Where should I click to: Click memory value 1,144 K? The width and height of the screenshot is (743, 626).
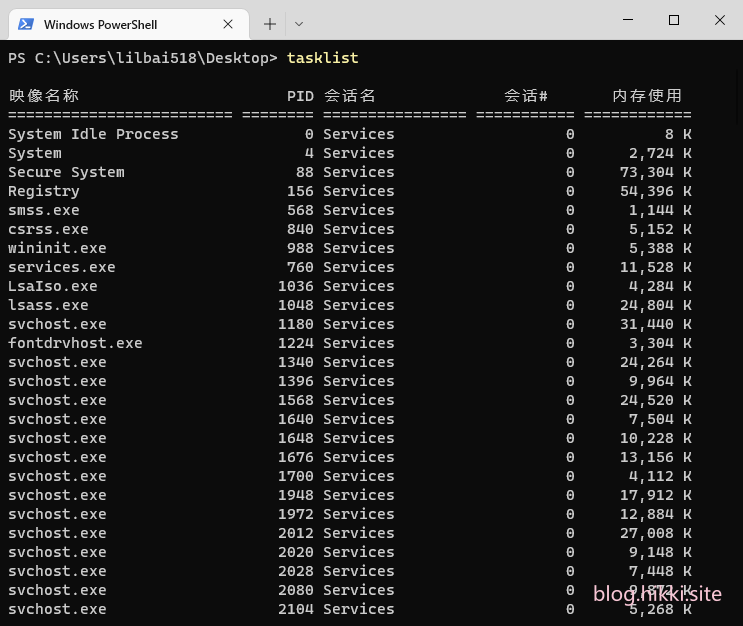[x=660, y=210]
